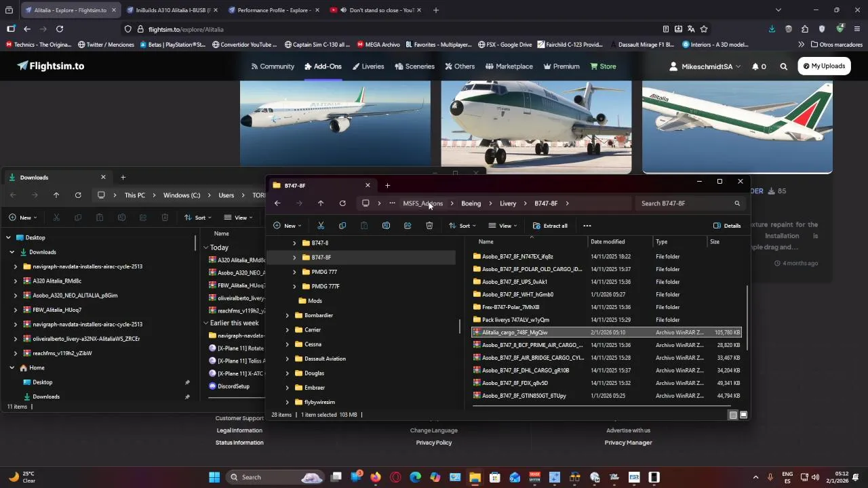
Task: Reload the Flightsim.to browser page
Action: [x=60, y=29]
